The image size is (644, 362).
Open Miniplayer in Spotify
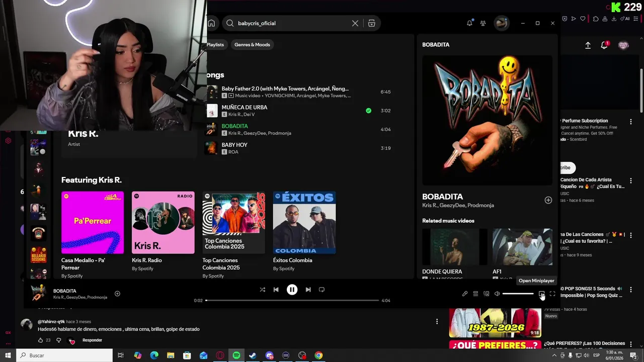point(541,294)
